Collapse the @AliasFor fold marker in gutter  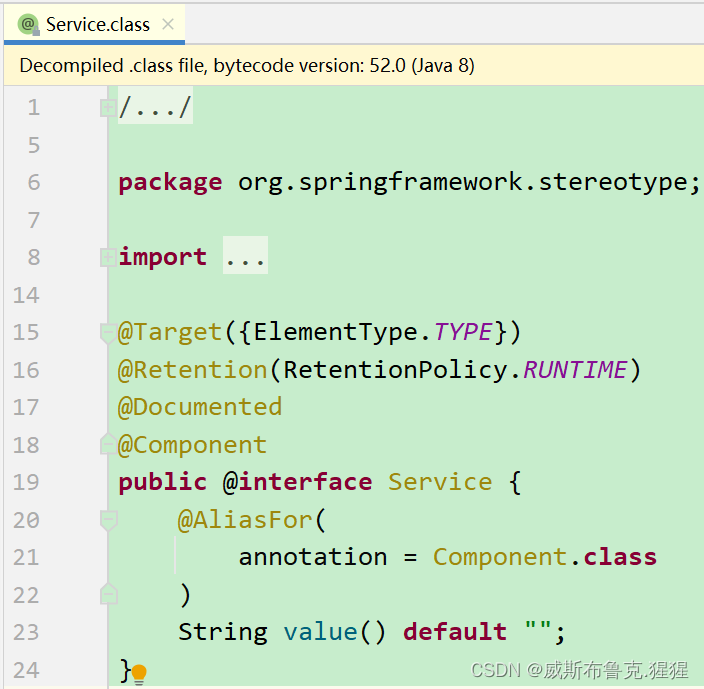click(107, 520)
